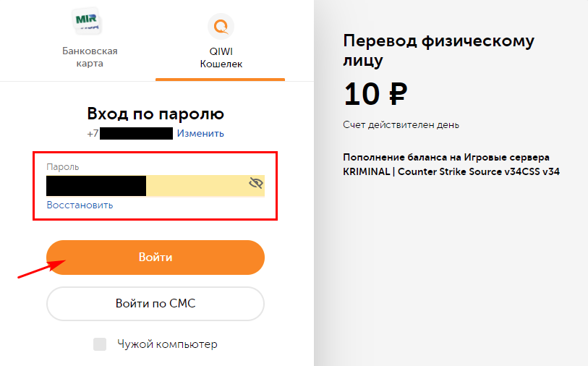This screenshot has height=366, width=588.
Task: Click the Войти по СМС button
Action: coord(155,303)
